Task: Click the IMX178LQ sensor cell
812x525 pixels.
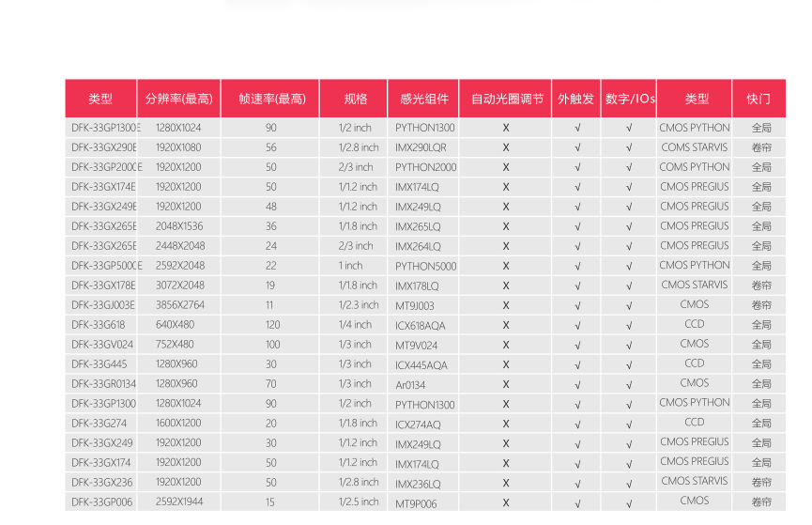Action: (x=417, y=286)
